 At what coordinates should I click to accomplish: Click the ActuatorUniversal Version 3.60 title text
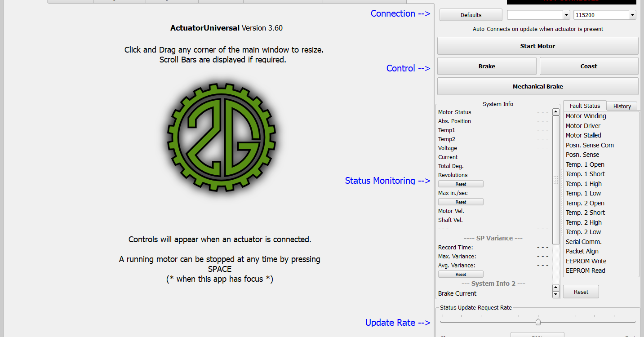(227, 28)
